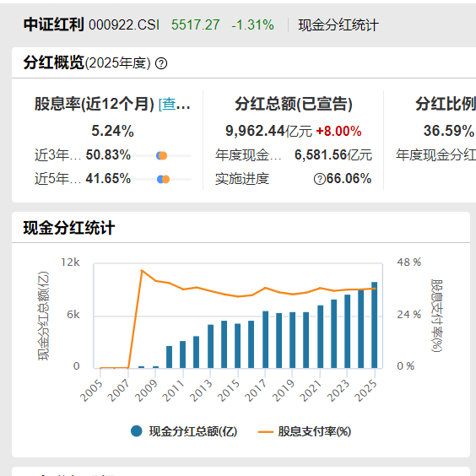Click the change percentage -1.31%

(x=252, y=24)
